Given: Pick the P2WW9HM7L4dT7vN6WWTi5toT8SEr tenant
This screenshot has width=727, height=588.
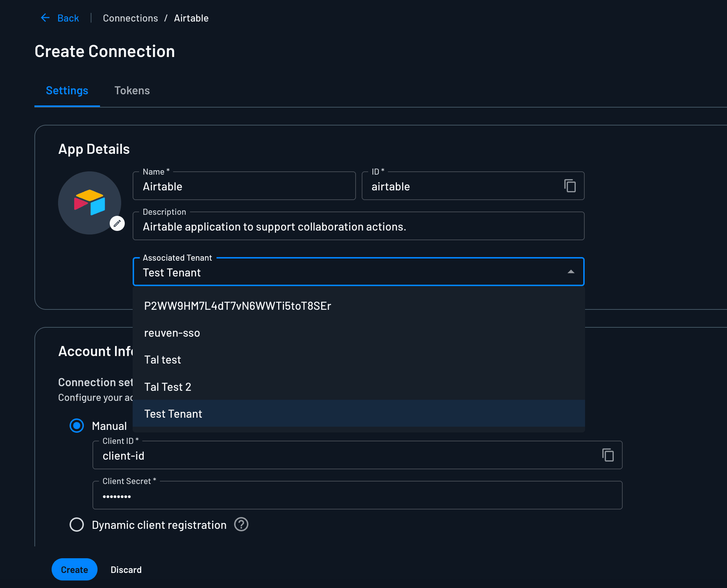Looking at the screenshot, I should coord(237,306).
